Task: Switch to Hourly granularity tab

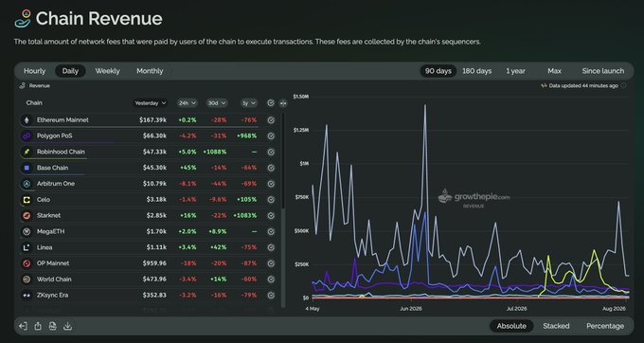Action: coord(34,71)
